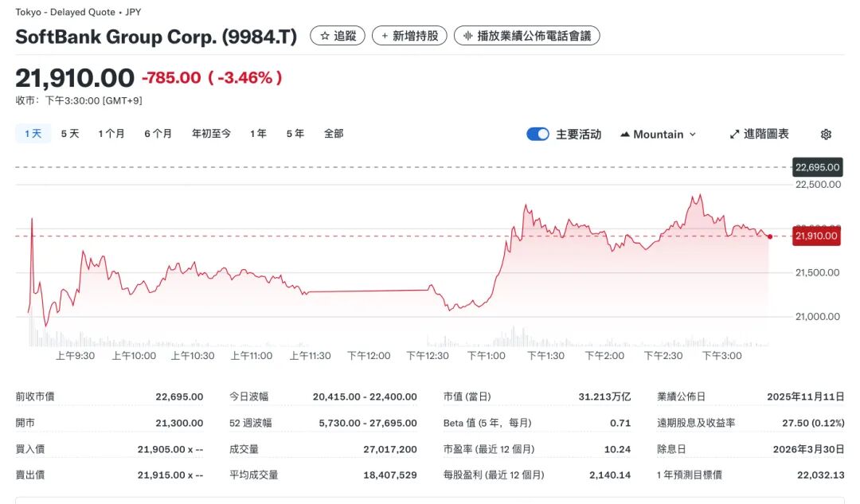
Task: Open chart settings gear icon
Action: [x=826, y=135]
